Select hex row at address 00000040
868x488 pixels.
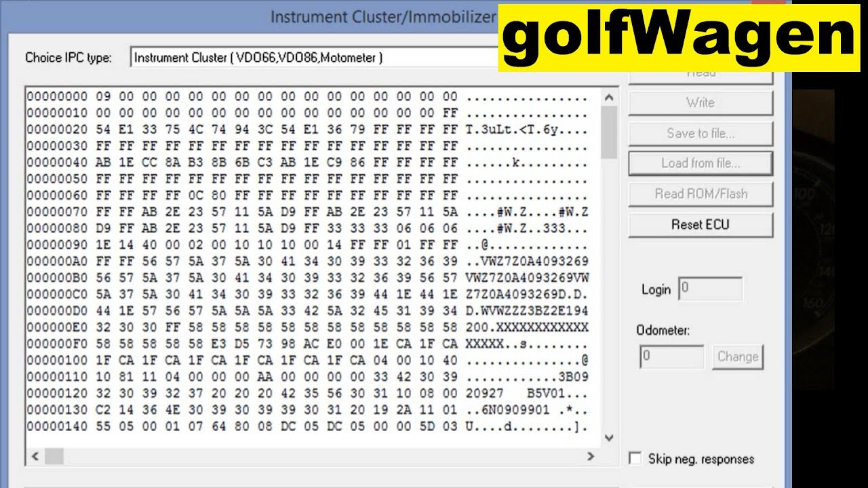pos(307,163)
